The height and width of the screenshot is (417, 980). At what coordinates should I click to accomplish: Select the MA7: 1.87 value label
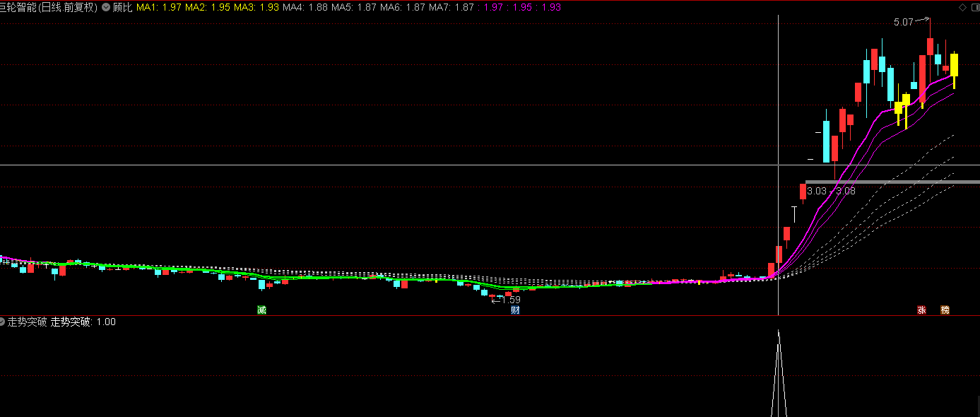click(x=451, y=7)
